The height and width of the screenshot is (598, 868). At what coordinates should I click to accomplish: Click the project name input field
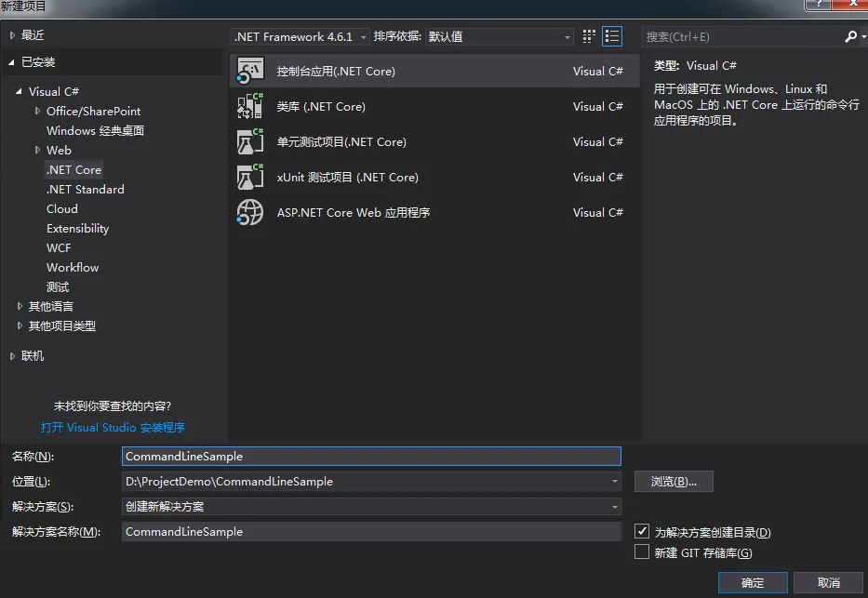[371, 457]
